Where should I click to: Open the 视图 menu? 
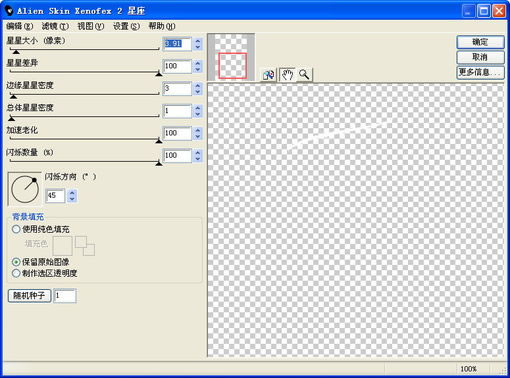tap(91, 26)
